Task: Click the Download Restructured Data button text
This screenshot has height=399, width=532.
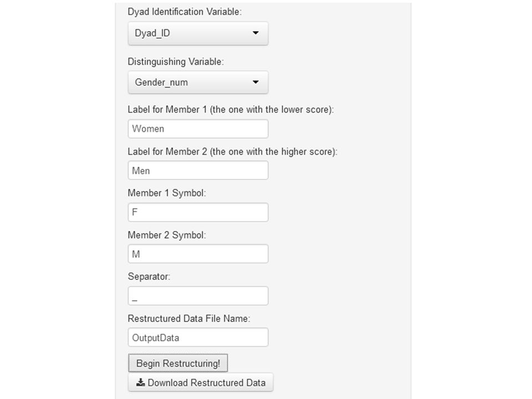Action: coord(207,383)
